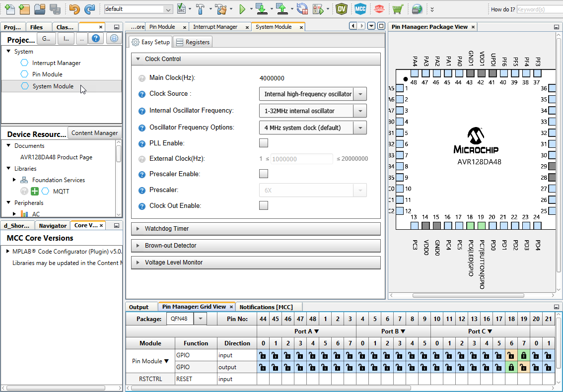Open the DV Data Visualizer icon
Screen dimensions: 563x392
(x=341, y=9)
